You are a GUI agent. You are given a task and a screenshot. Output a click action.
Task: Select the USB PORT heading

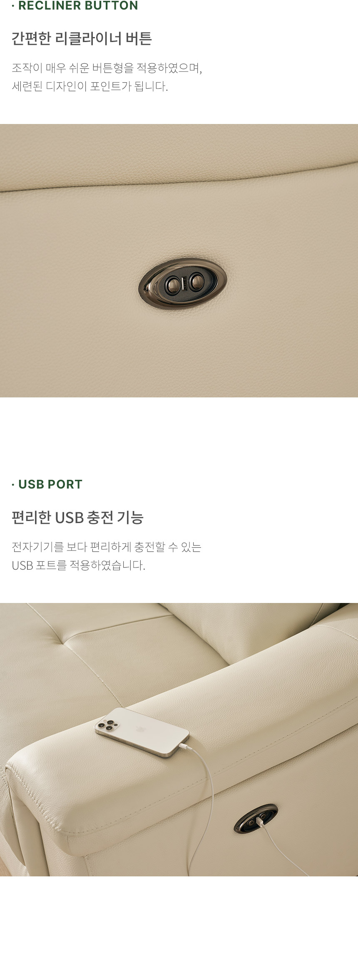point(47,484)
